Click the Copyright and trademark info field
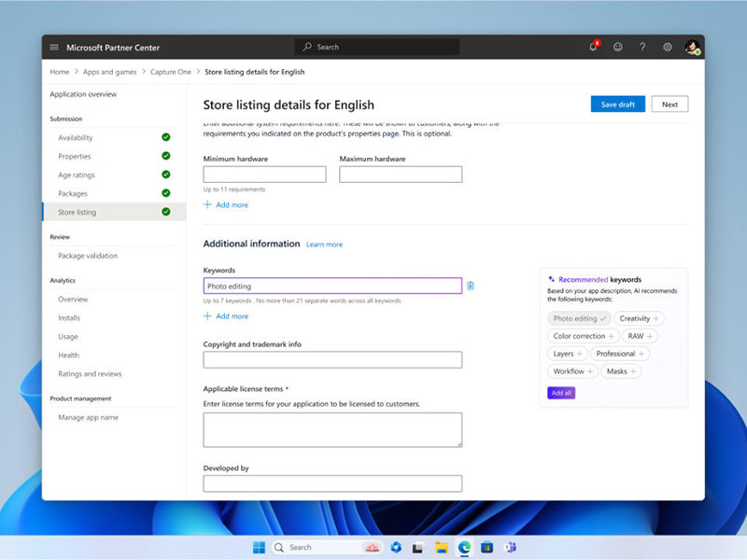This screenshot has width=747, height=560. (332, 359)
